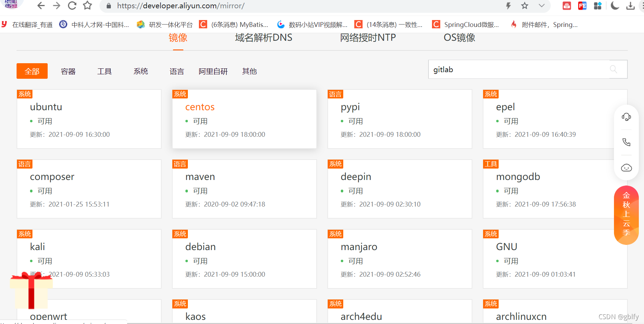Viewport: 644px width, 324px height.
Task: Click the extensions grid icon in the toolbar
Action: coord(598,6)
